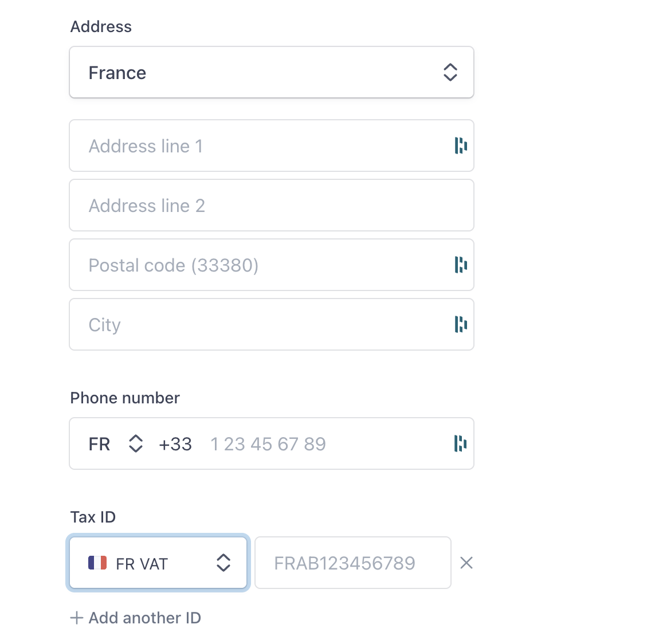This screenshot has width=651, height=644.
Task: Focus the FRAB123456789 tax ID field
Action: coord(353,563)
